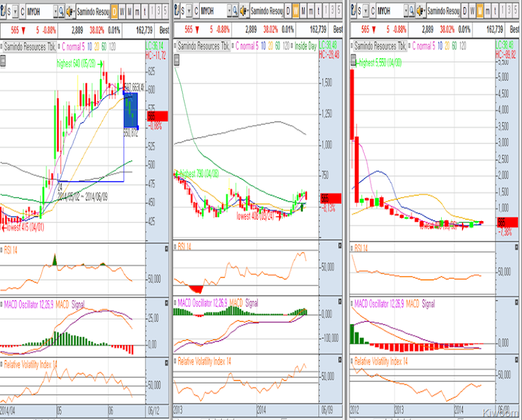Click Samindo Resources Tbk legend label in left chart
This screenshot has height=420, width=522.
pos(30,46)
